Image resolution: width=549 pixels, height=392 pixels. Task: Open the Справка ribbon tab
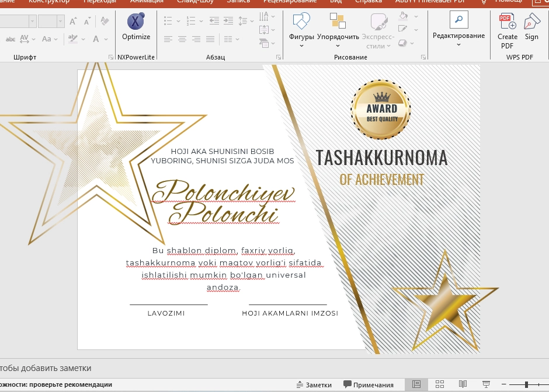369,2
